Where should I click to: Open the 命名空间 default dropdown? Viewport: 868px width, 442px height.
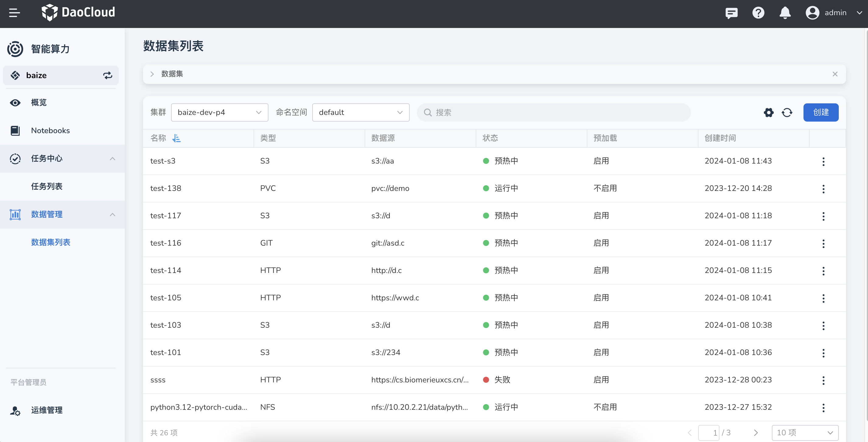coord(361,112)
